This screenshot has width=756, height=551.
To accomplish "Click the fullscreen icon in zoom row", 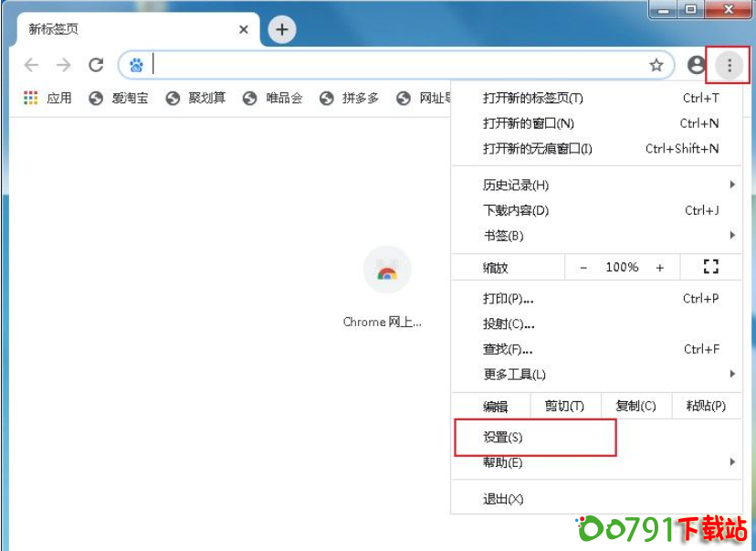I will pos(711,267).
